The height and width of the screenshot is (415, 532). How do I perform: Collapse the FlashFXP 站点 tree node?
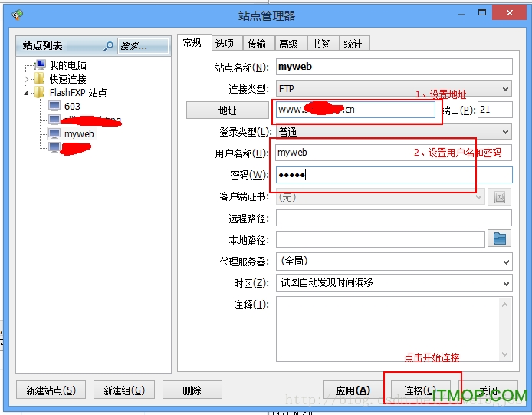coord(27,93)
